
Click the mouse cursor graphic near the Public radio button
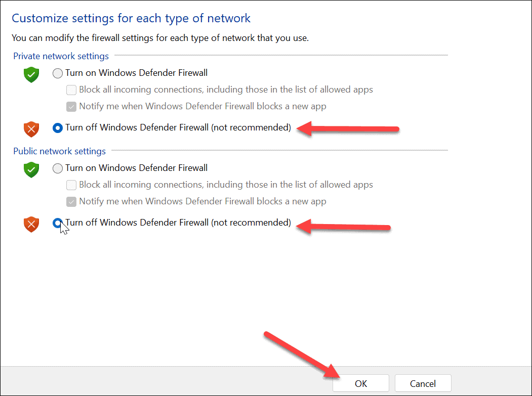63,229
